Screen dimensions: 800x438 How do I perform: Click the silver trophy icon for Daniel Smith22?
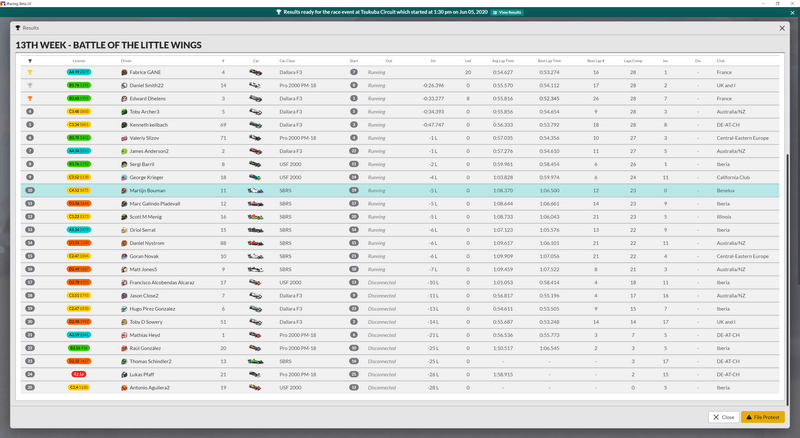[30, 85]
